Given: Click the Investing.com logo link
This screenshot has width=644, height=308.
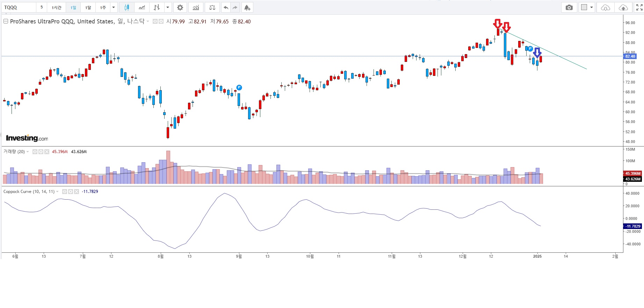Looking at the screenshot, I should click(x=27, y=138).
